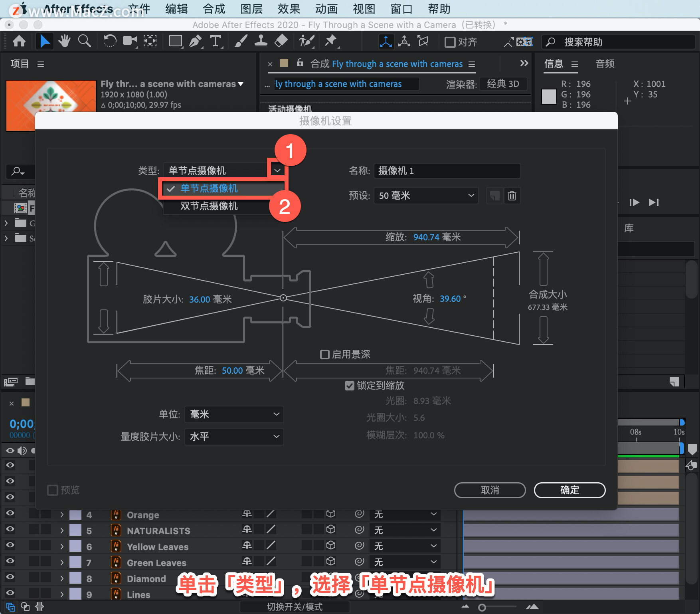This screenshot has height=614, width=700.
Task: Open the 效果 menu in menu bar
Action: 289,9
